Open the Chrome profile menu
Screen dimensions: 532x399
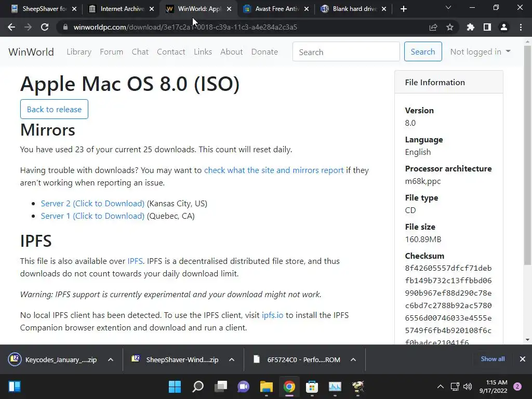(x=504, y=27)
